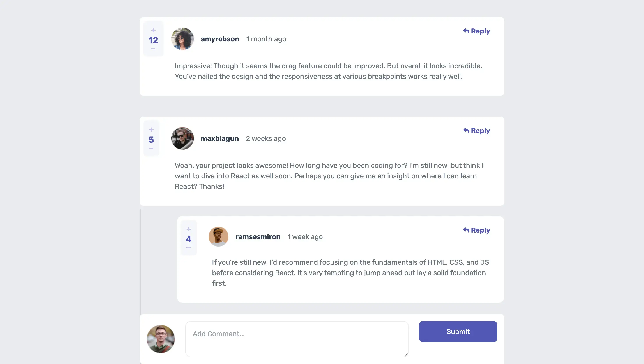Screen dimensions: 644x364
Task: Click the reply arrow icon beside ramsesmiron's reply
Action: pos(466,230)
